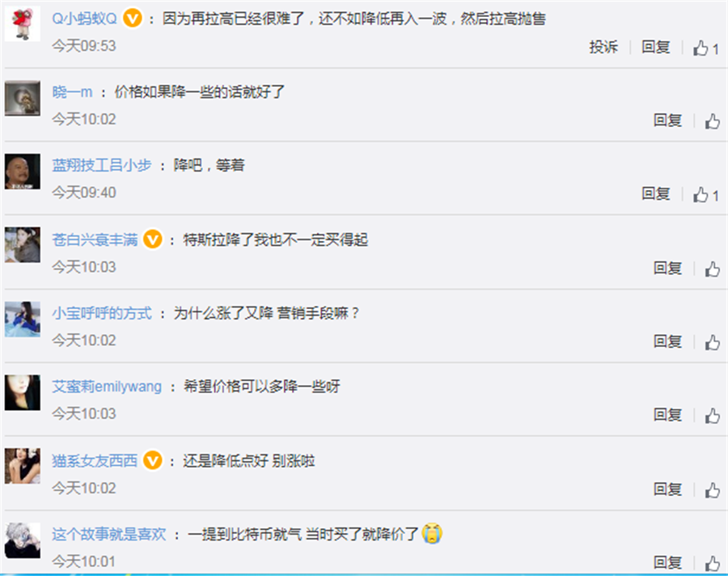Image resolution: width=728 pixels, height=576 pixels.
Task: Like 小宝呼呼的方式's comment
Action: click(x=713, y=342)
